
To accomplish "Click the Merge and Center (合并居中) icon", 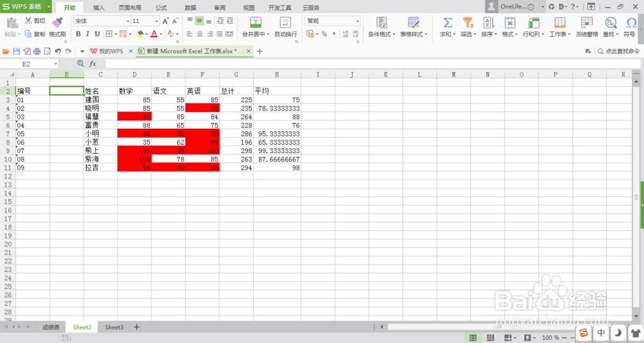I will [x=256, y=22].
